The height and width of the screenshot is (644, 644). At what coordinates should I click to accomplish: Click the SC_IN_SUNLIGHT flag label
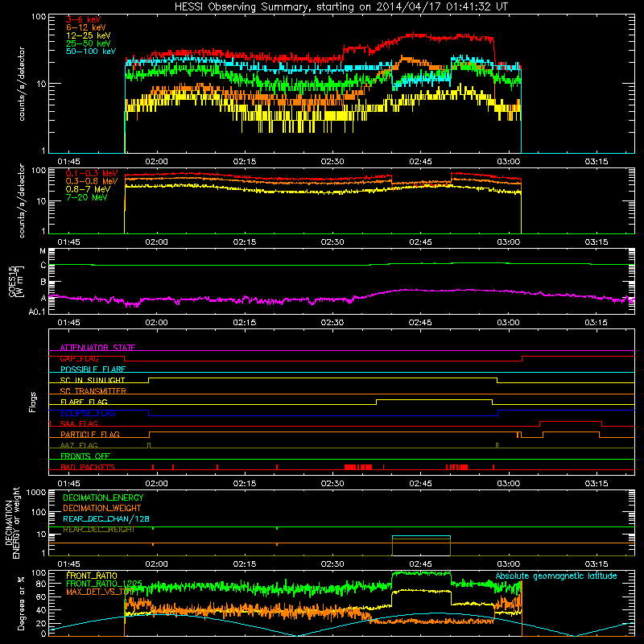(93, 380)
